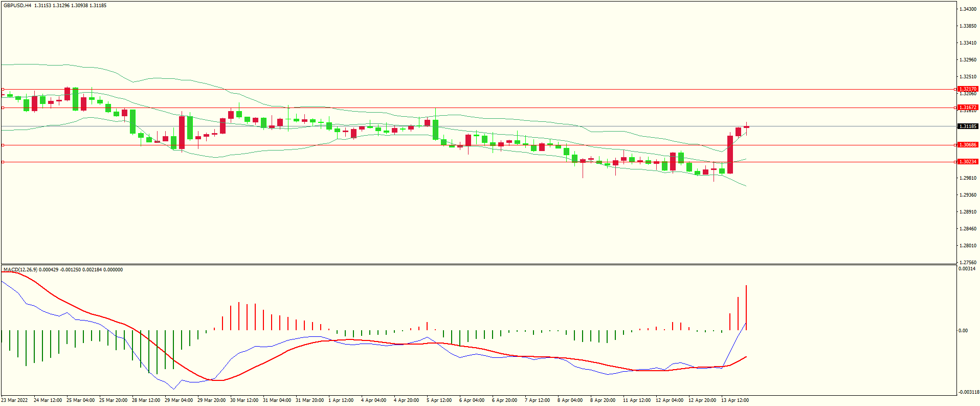Click the 4 Apr 20:00 time label
The height and width of the screenshot is (406, 980).
click(x=406, y=400)
